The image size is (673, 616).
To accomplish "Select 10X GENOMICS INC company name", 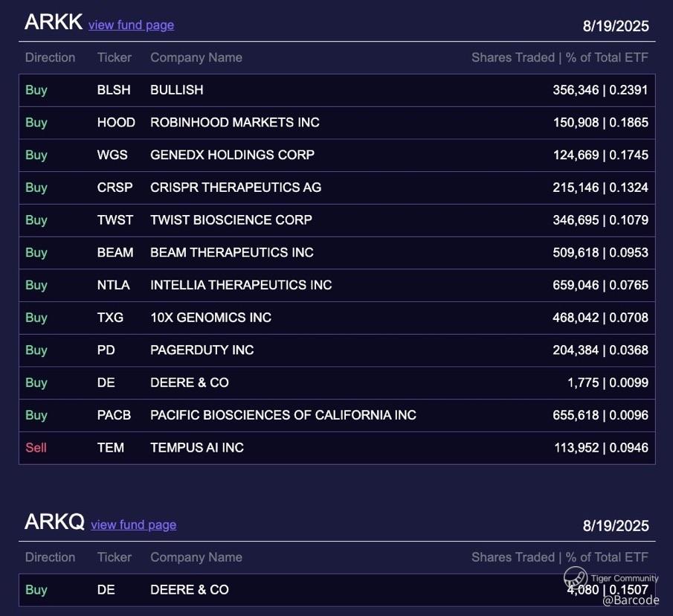I will point(210,318).
